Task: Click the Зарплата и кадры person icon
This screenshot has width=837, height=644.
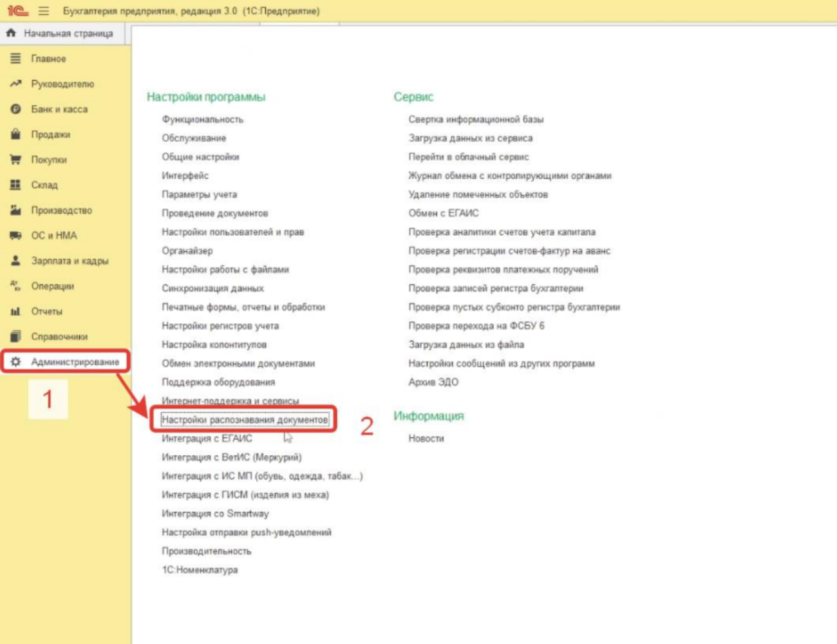Action: (x=15, y=261)
